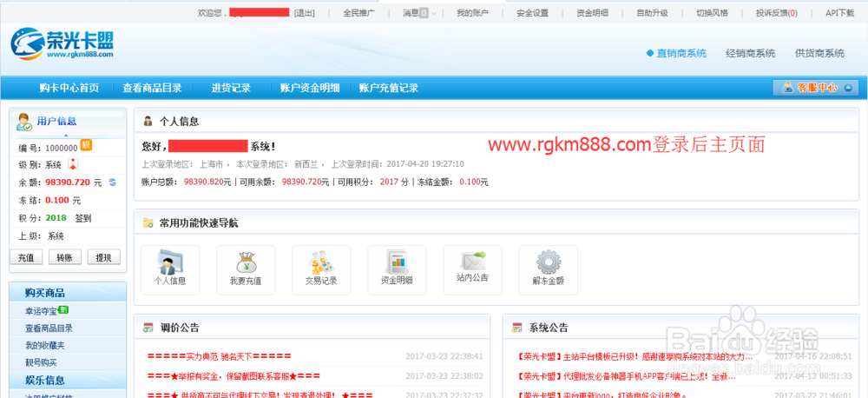Expand the 客服中心 panel arrow
The width and height of the screenshot is (868, 398).
coord(849,88)
